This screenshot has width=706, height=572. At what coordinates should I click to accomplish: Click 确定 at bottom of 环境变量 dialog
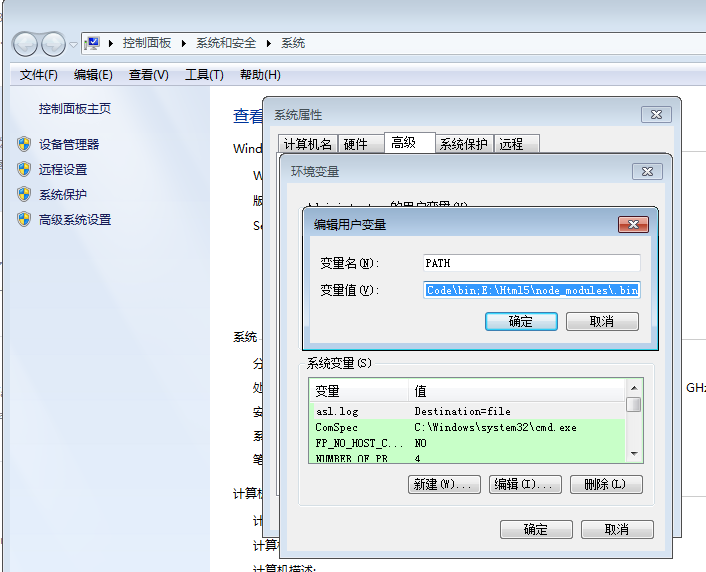click(536, 530)
